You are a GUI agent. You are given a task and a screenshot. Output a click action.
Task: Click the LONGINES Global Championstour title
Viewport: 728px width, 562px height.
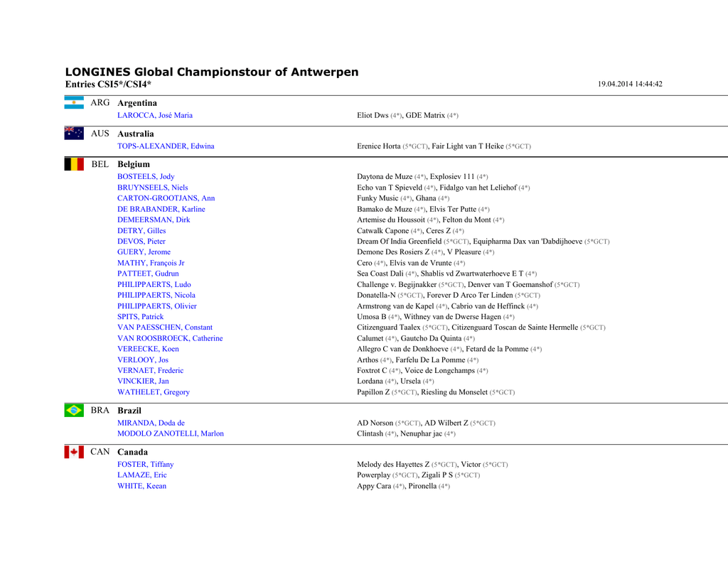(x=212, y=72)
